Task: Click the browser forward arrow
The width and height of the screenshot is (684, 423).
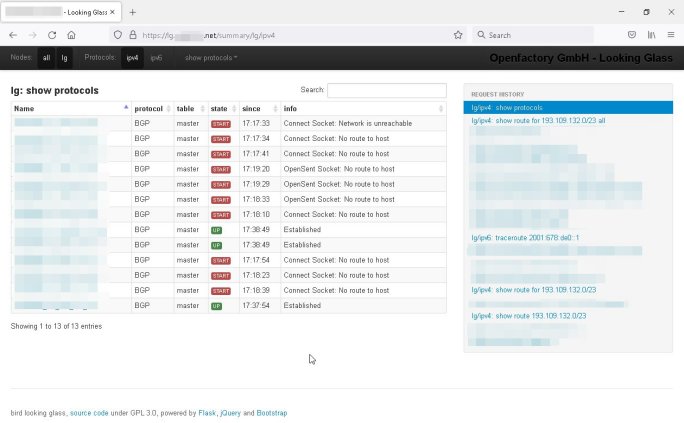Action: [33, 35]
